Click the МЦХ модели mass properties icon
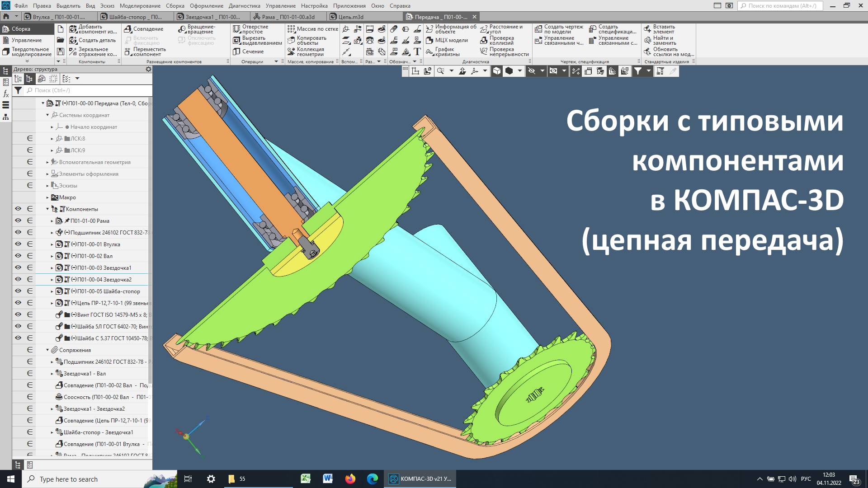Viewport: 868px width, 488px height. 430,40
